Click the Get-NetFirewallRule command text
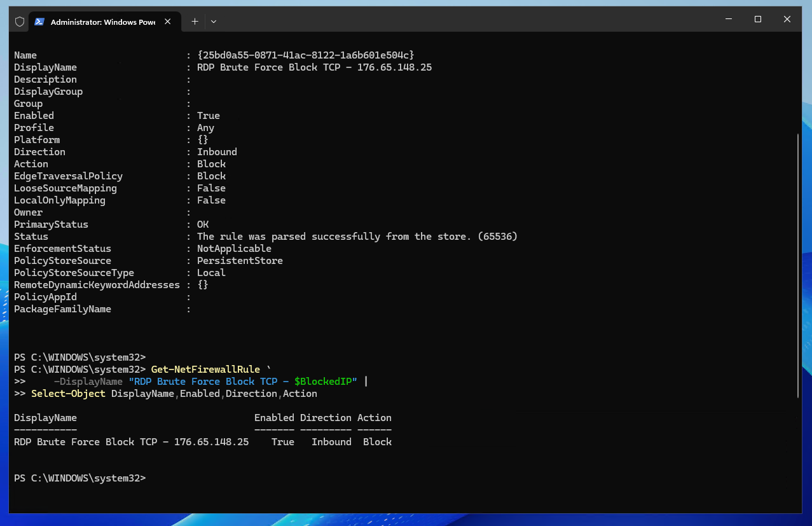Viewport: 812px width, 526px height. coord(205,370)
